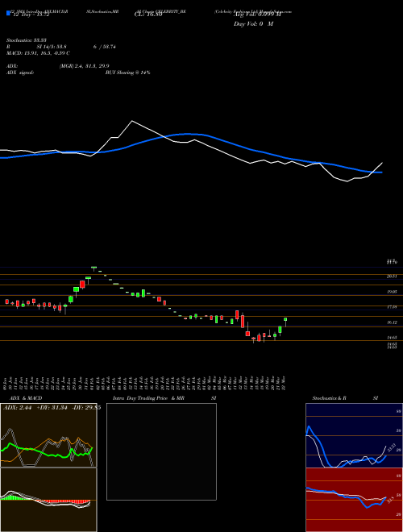
Task: Click the 'ADX signal:' label
Action: click(x=20, y=73)
